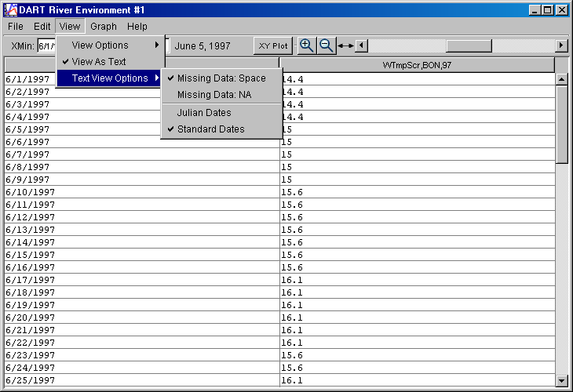Select the Standard Dates option
Image resolution: width=573 pixels, height=392 pixels.
tap(210, 129)
